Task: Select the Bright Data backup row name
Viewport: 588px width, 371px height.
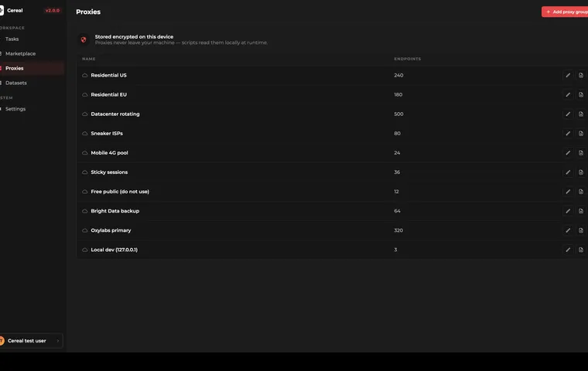Action: click(x=115, y=211)
